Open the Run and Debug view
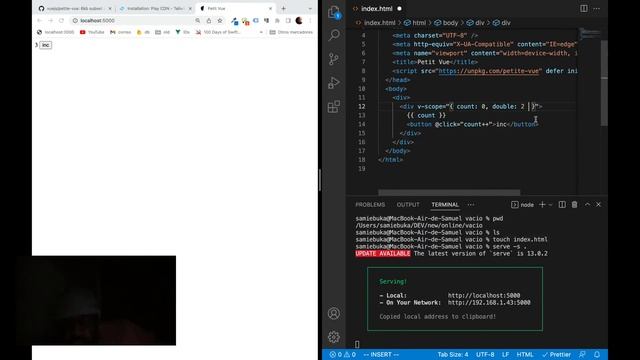 [334, 83]
